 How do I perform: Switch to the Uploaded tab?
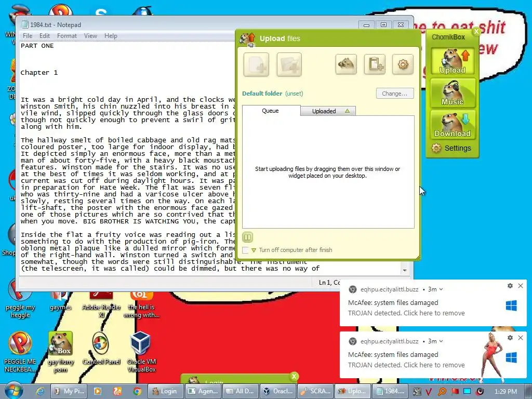click(x=328, y=111)
